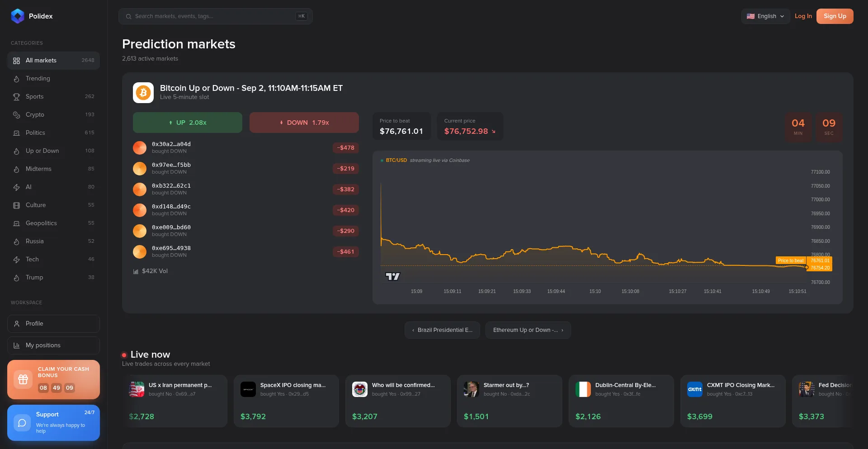Click the Log In link
The image size is (868, 449).
803,16
